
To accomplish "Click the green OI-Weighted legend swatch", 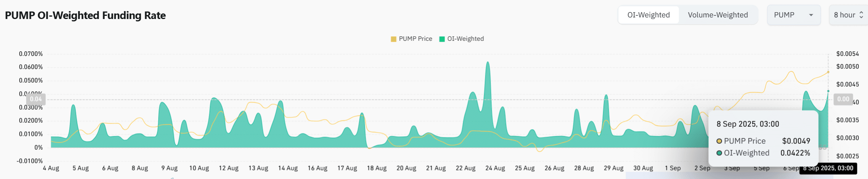I will tap(442, 39).
